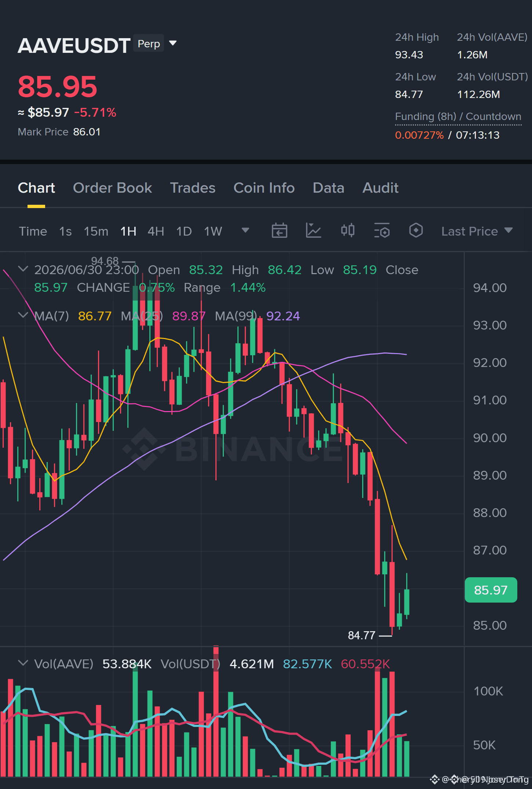Open the Audit tab
The height and width of the screenshot is (789, 532).
coord(380,188)
